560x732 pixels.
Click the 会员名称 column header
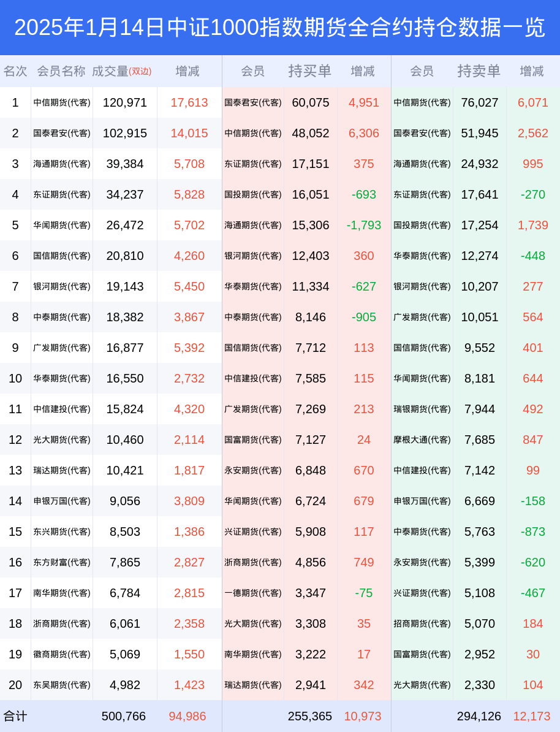coord(61,72)
